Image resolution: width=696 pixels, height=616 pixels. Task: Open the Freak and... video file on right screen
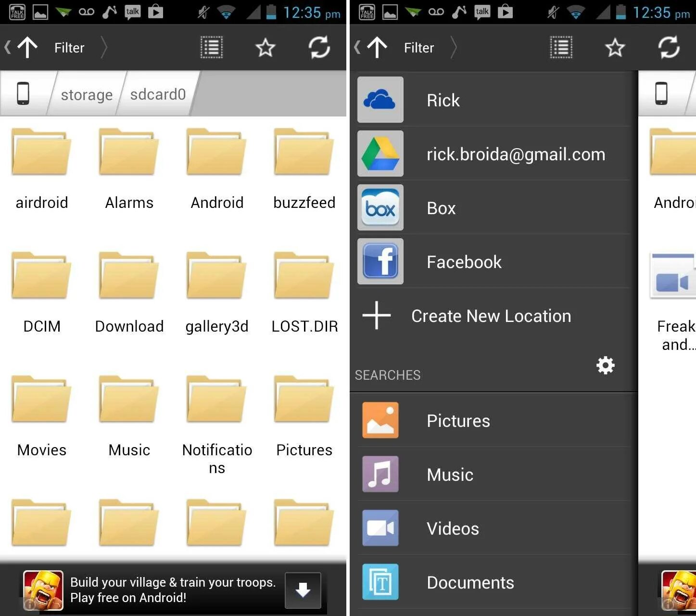[672, 301]
